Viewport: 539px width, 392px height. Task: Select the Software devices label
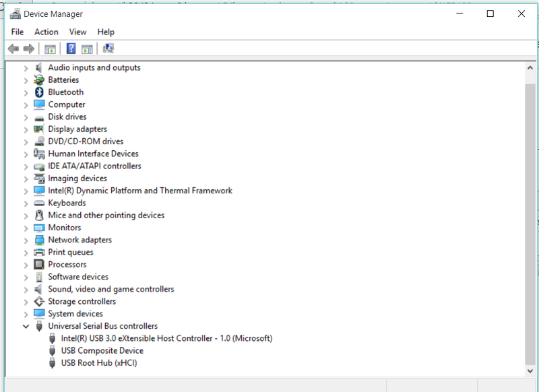[78, 277]
